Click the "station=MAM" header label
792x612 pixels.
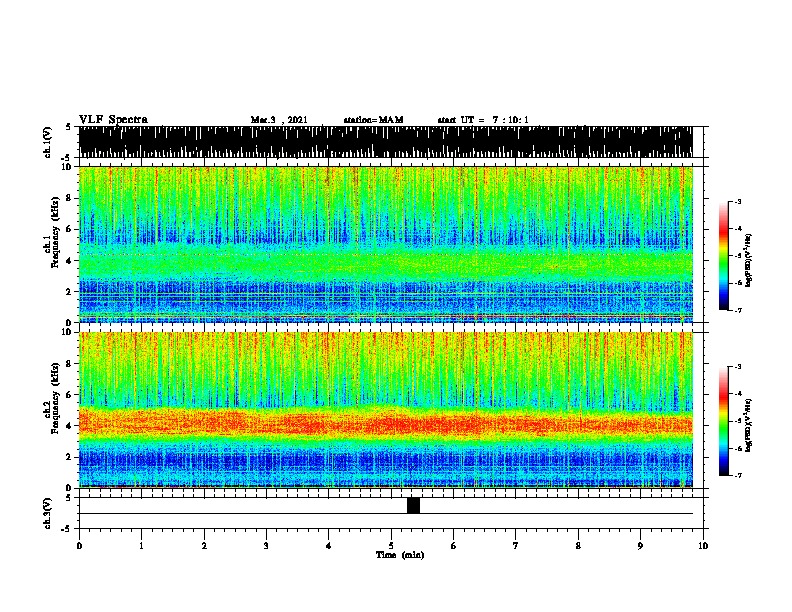coord(373,120)
